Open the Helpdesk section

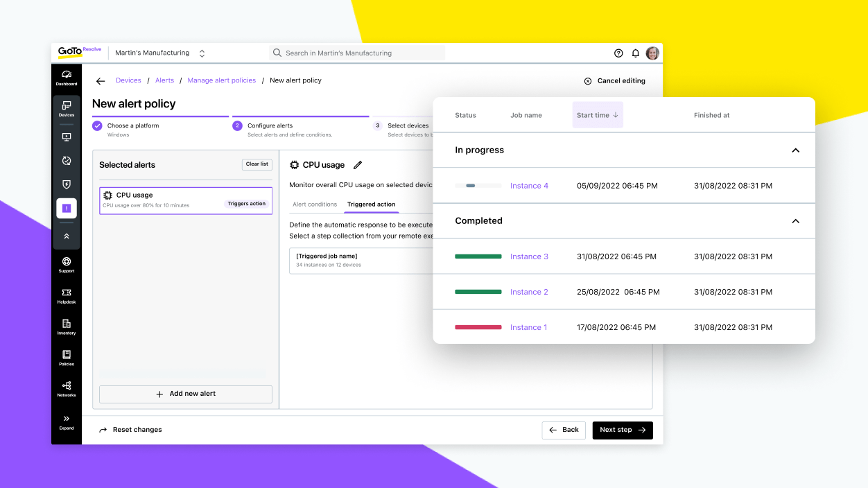(66, 295)
